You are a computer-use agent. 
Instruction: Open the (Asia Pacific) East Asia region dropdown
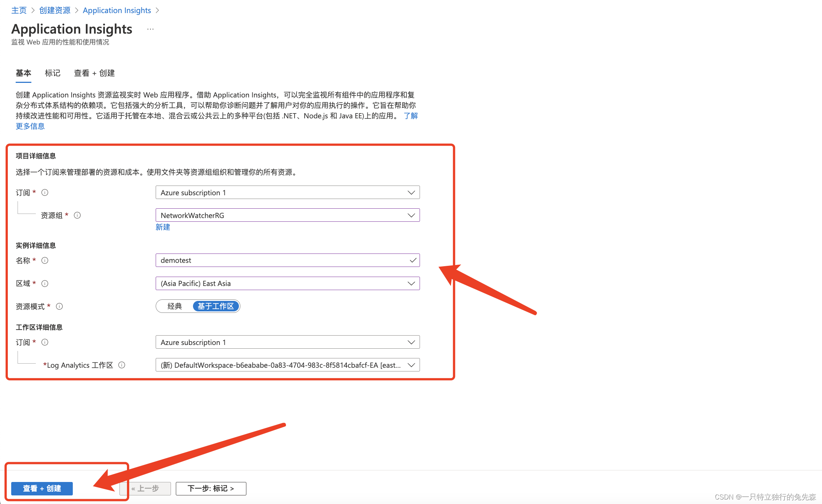pyautogui.click(x=287, y=284)
